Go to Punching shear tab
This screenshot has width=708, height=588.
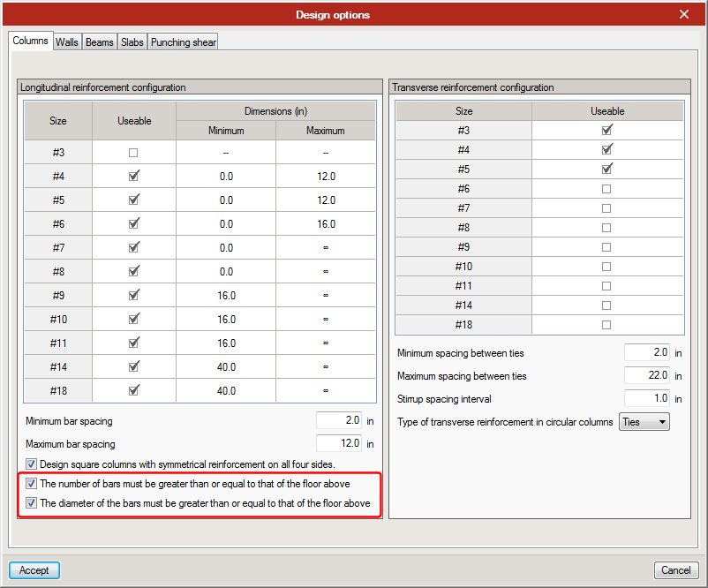pos(183,41)
